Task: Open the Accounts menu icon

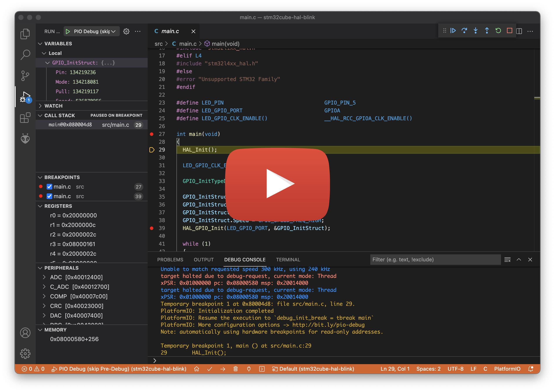Action: (x=25, y=333)
